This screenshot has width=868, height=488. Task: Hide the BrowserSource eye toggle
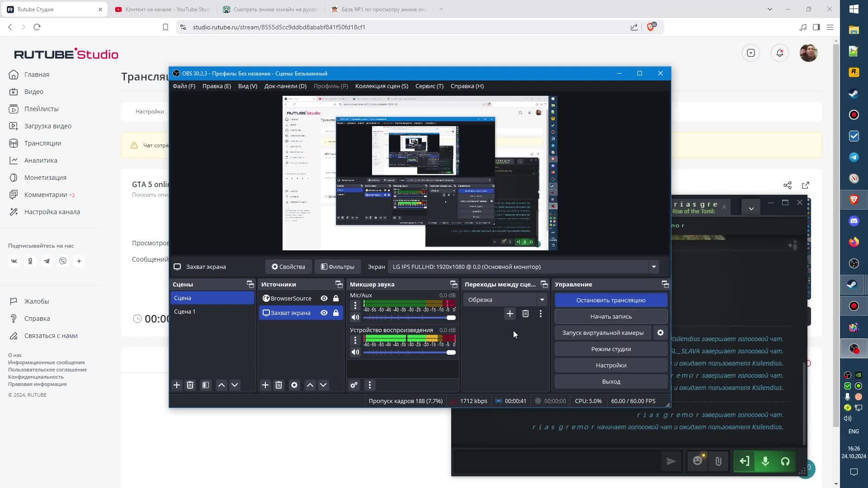(x=324, y=298)
